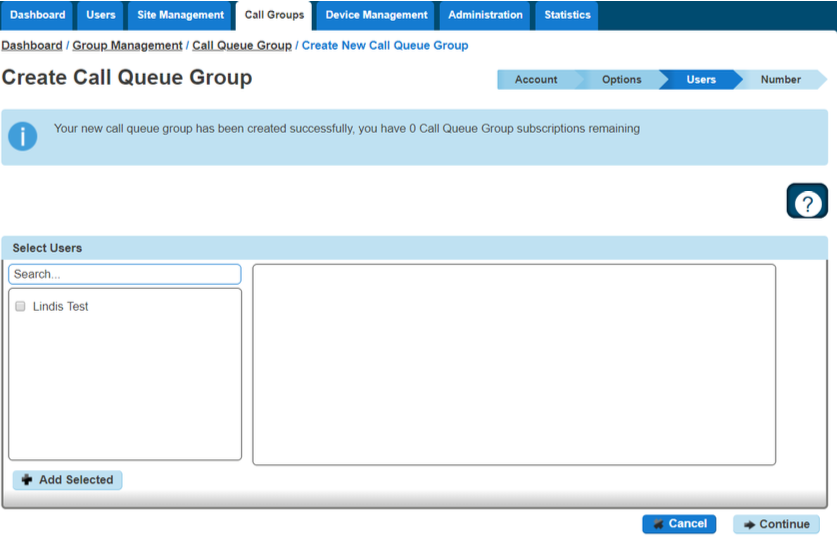839x539 pixels.
Task: Open the Site Management tab
Action: coord(180,15)
